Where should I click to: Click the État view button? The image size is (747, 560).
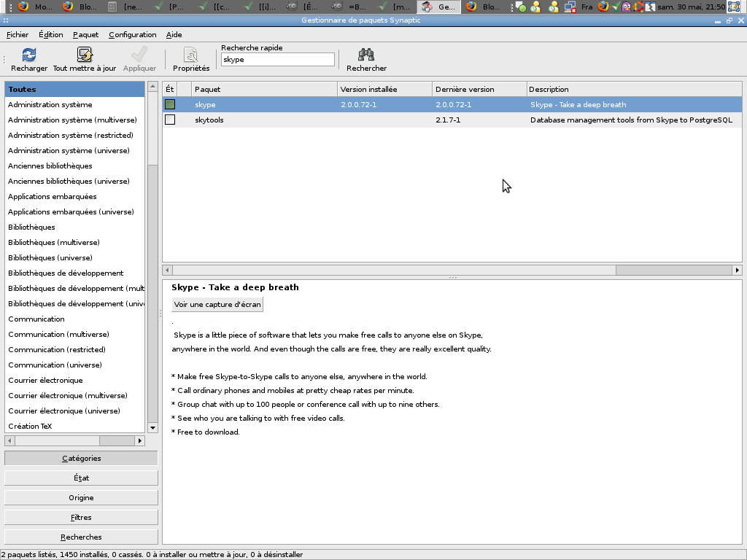click(81, 478)
